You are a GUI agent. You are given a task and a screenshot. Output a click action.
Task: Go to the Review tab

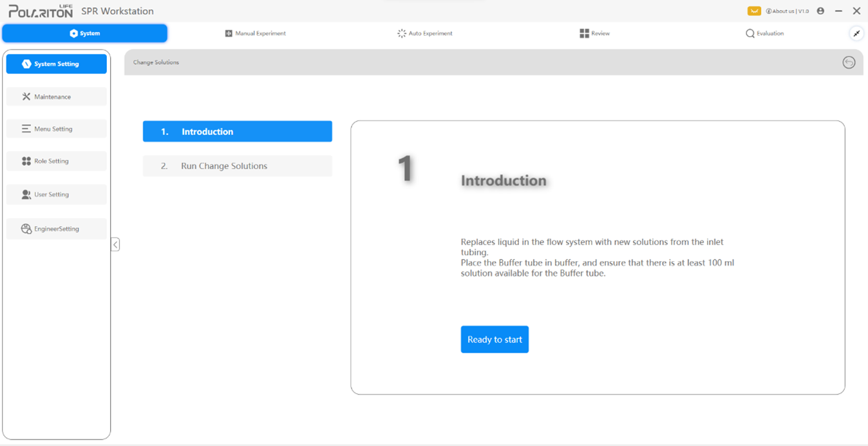point(594,33)
